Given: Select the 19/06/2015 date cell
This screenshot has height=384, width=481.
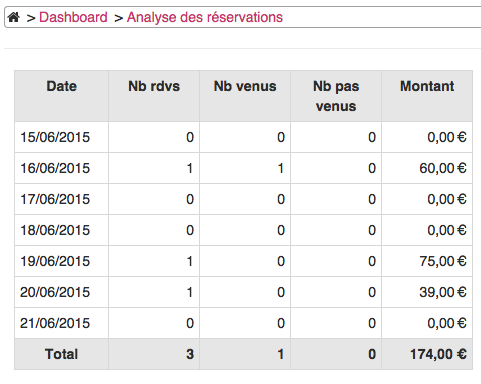Looking at the screenshot, I should pyautogui.click(x=62, y=261).
